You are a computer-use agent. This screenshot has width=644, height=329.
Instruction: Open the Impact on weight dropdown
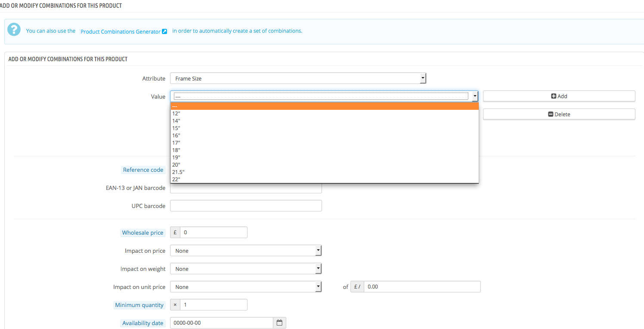click(246, 269)
